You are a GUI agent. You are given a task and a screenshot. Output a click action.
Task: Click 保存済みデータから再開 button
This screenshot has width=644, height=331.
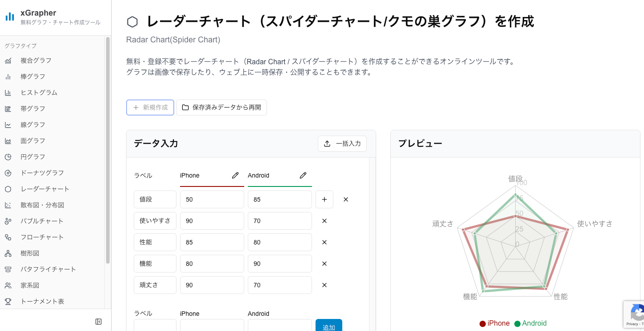[222, 108]
